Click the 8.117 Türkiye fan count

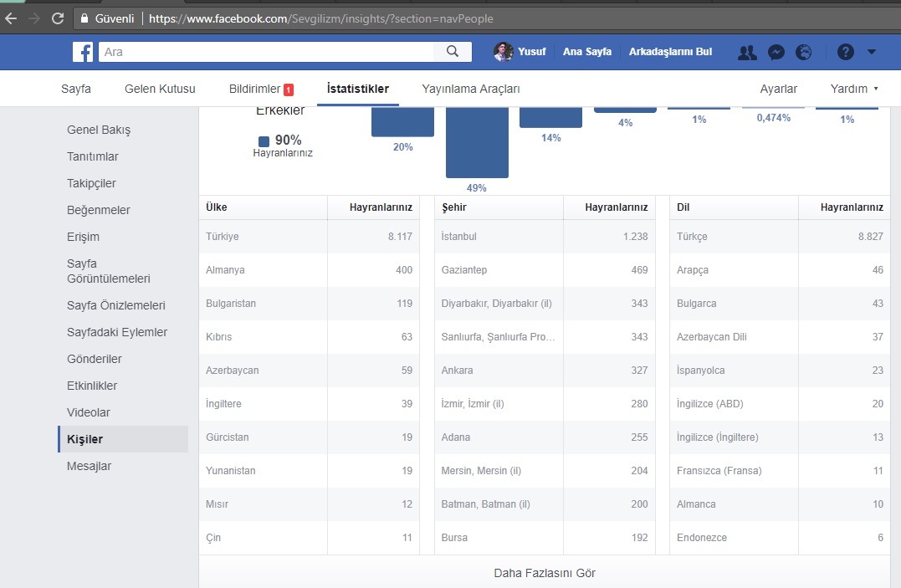pos(400,236)
